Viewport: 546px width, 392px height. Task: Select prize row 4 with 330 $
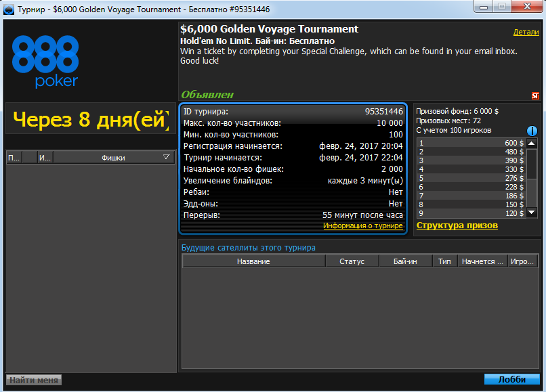click(471, 169)
